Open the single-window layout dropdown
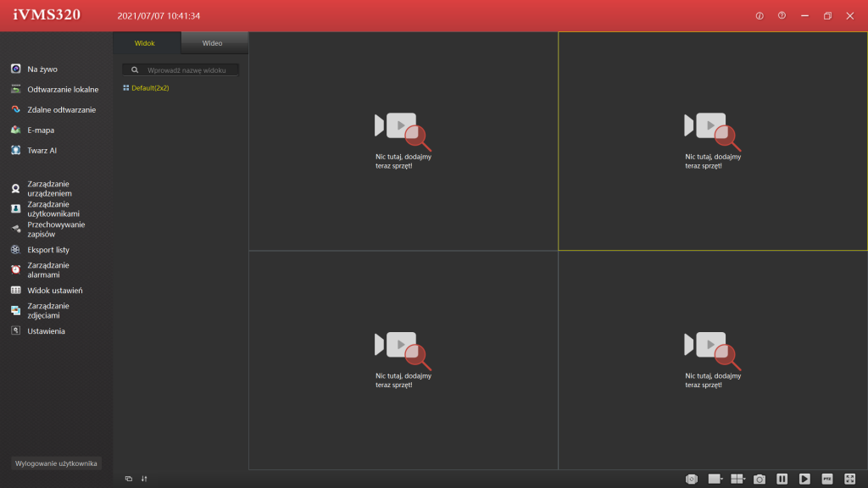 point(715,479)
